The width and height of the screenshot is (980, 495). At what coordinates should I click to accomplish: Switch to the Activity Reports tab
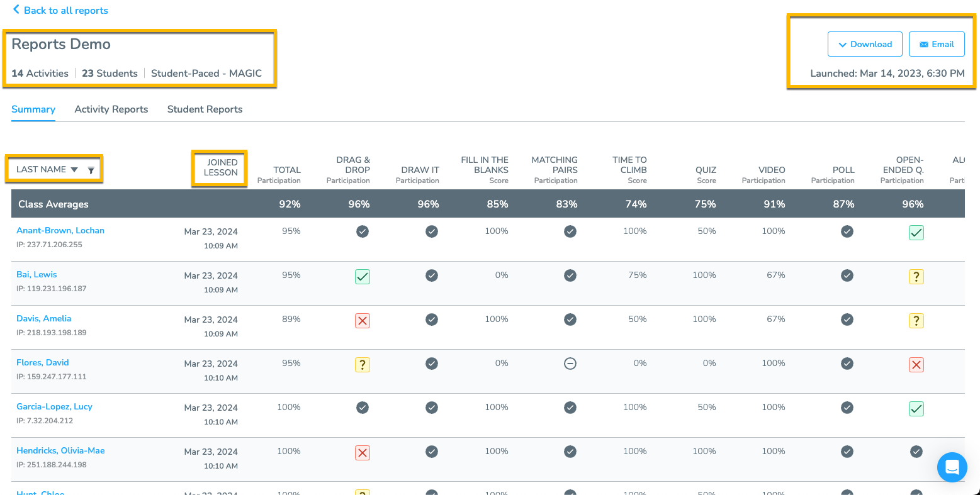tap(111, 109)
